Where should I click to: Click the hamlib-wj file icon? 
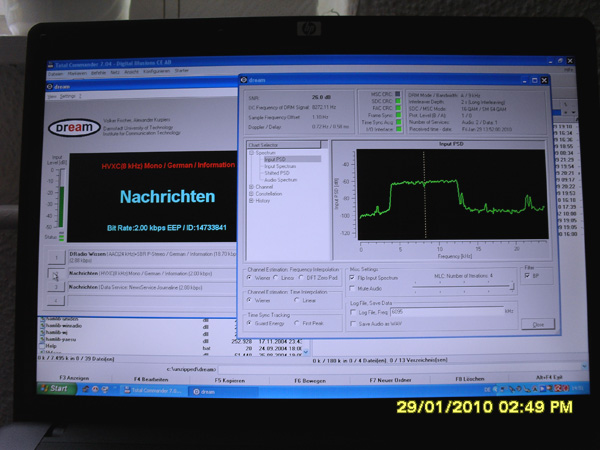[x=42, y=333]
